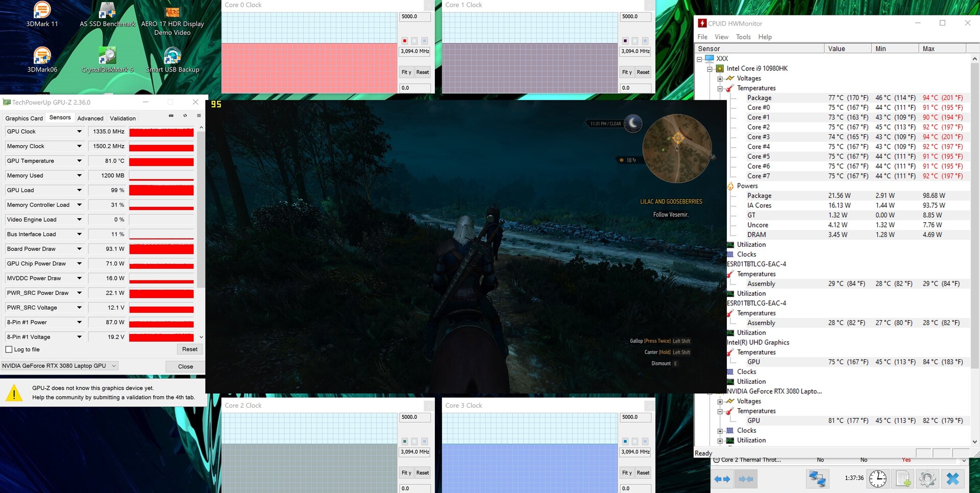The height and width of the screenshot is (493, 980).
Task: Click the HWMonitor vertical scrollbar
Action: tap(974, 250)
